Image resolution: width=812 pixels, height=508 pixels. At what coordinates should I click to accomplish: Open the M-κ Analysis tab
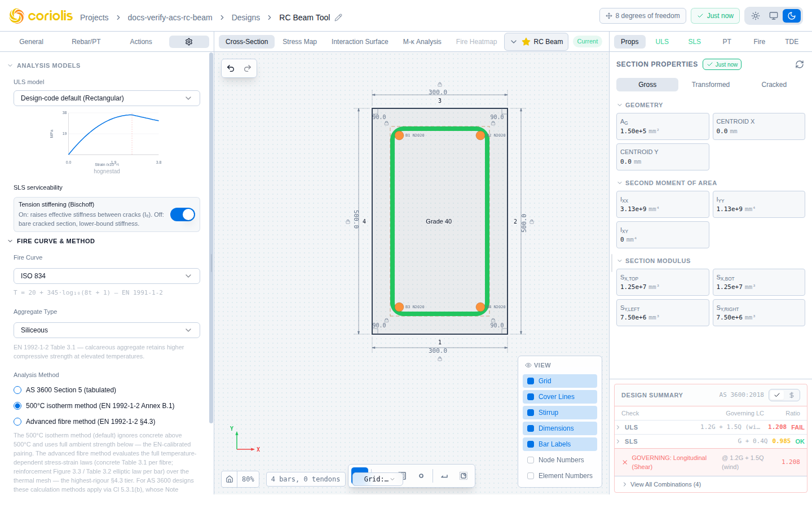pyautogui.click(x=422, y=42)
